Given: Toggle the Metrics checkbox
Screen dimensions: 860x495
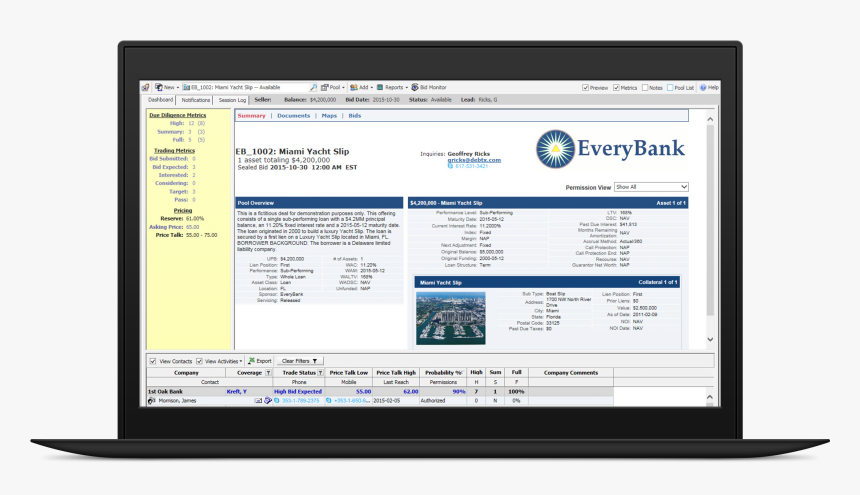Looking at the screenshot, I should click(616, 88).
